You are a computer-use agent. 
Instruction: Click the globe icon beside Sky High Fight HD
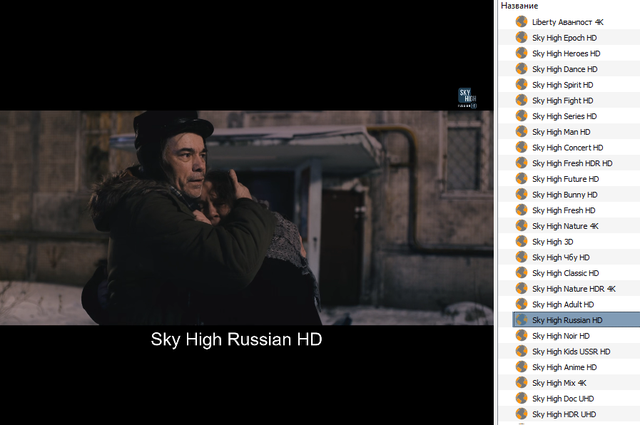click(x=521, y=100)
